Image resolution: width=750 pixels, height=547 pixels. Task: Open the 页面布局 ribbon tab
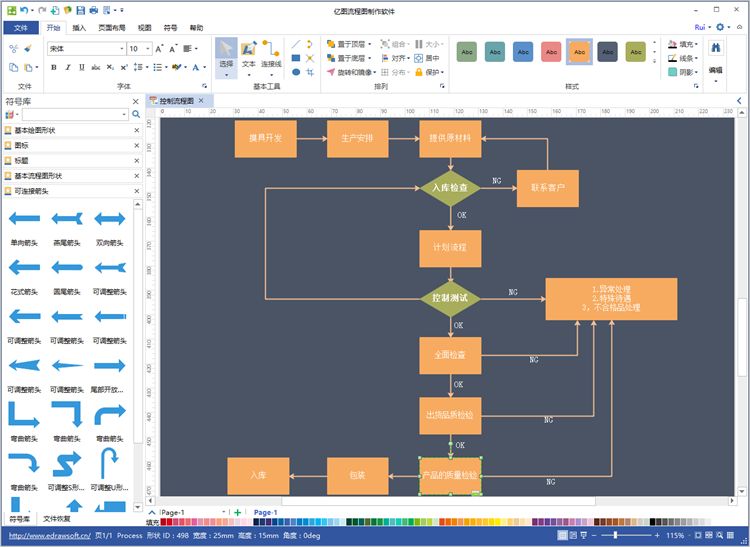pos(111,28)
